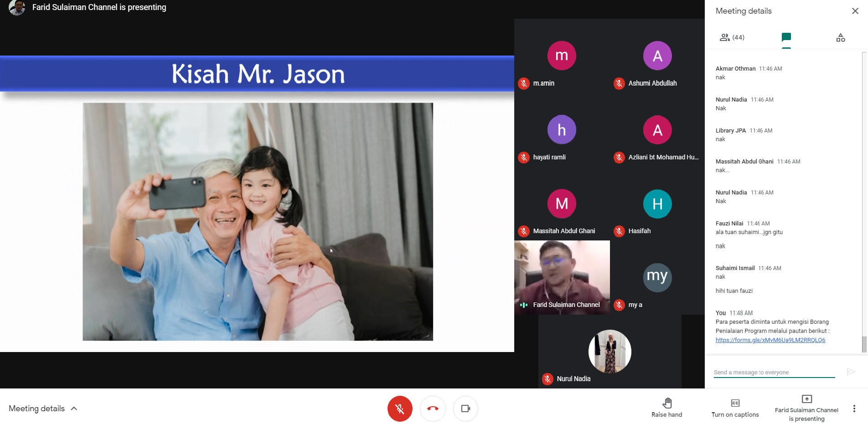Click the muted mic icon beside 'my a'
This screenshot has height=429, width=868.
(x=619, y=305)
